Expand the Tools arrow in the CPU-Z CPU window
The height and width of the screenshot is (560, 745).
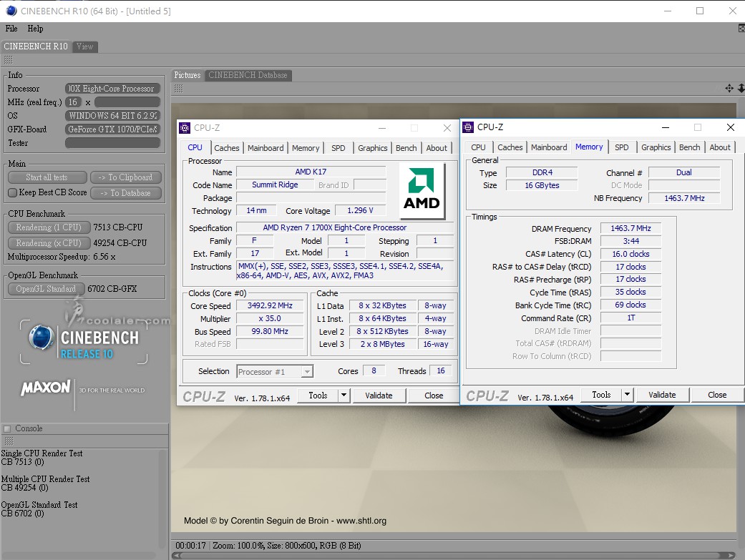pos(344,396)
